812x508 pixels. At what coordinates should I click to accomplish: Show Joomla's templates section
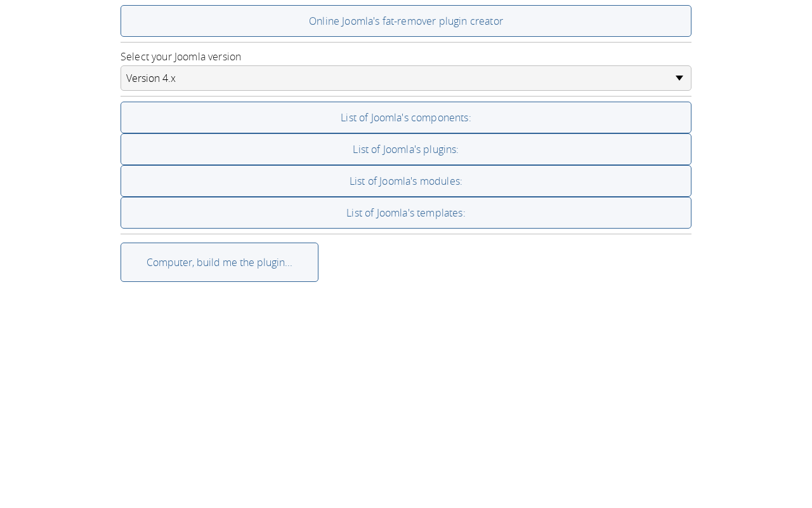[405, 213]
